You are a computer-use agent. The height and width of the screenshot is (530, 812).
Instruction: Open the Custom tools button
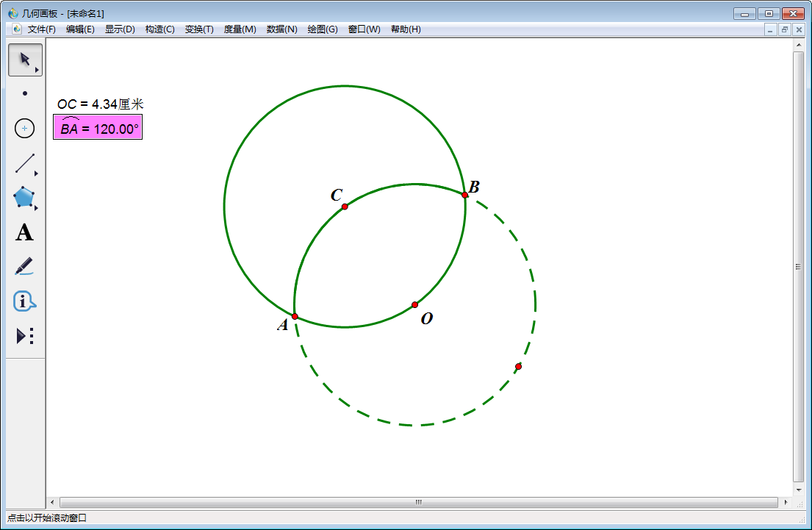[x=25, y=336]
